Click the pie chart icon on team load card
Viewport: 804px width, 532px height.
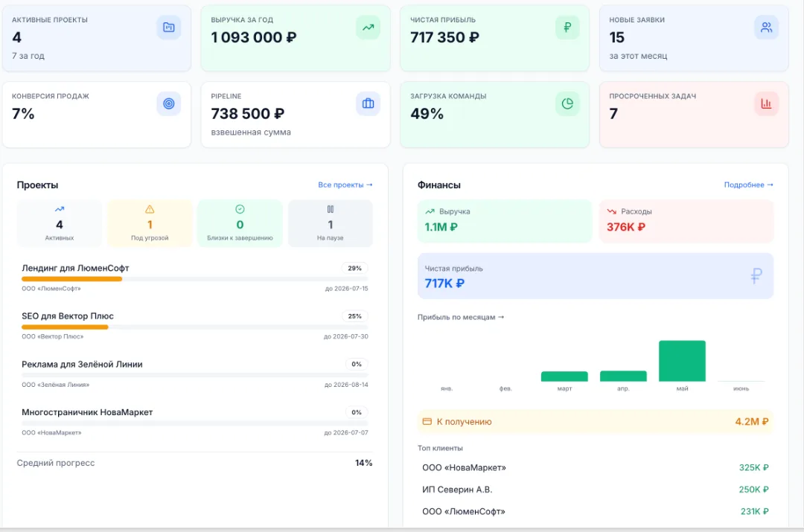[x=567, y=103]
